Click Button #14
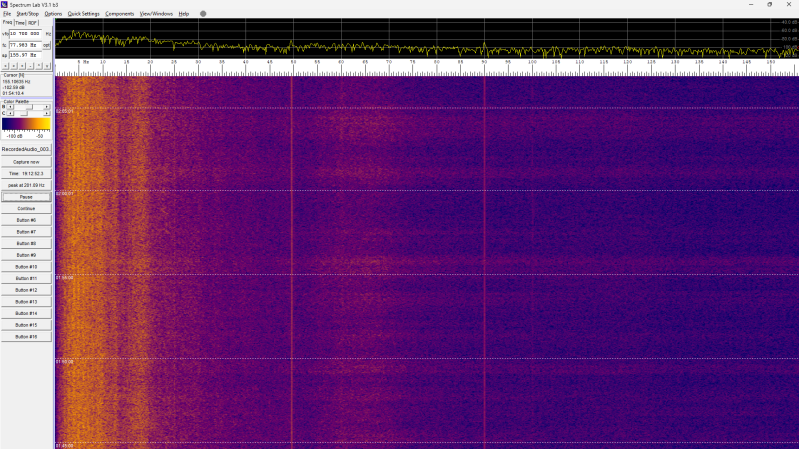799x449 pixels. click(x=26, y=313)
